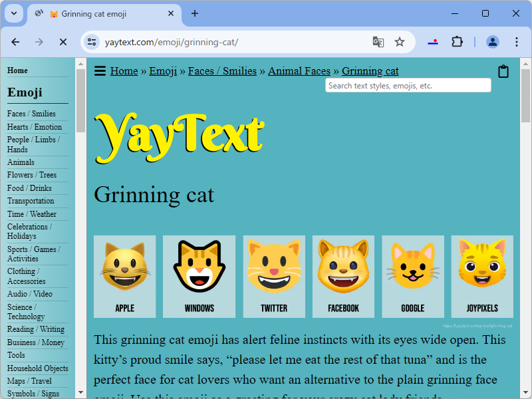Open the browser Extensions puzzle icon

pos(457,41)
